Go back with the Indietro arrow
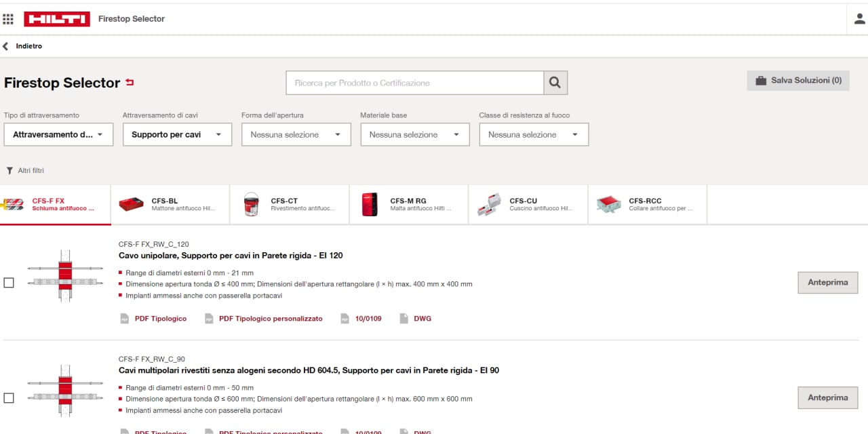Image resolution: width=868 pixels, height=434 pixels. coord(6,46)
